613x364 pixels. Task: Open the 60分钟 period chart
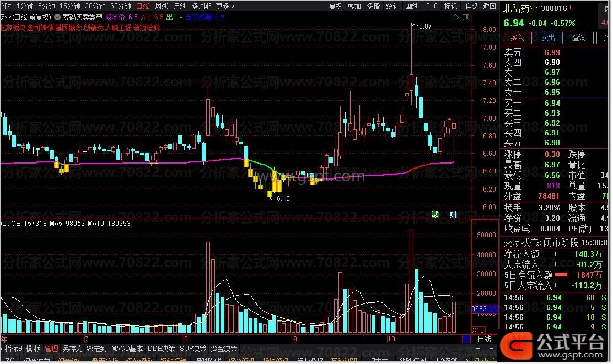point(120,6)
